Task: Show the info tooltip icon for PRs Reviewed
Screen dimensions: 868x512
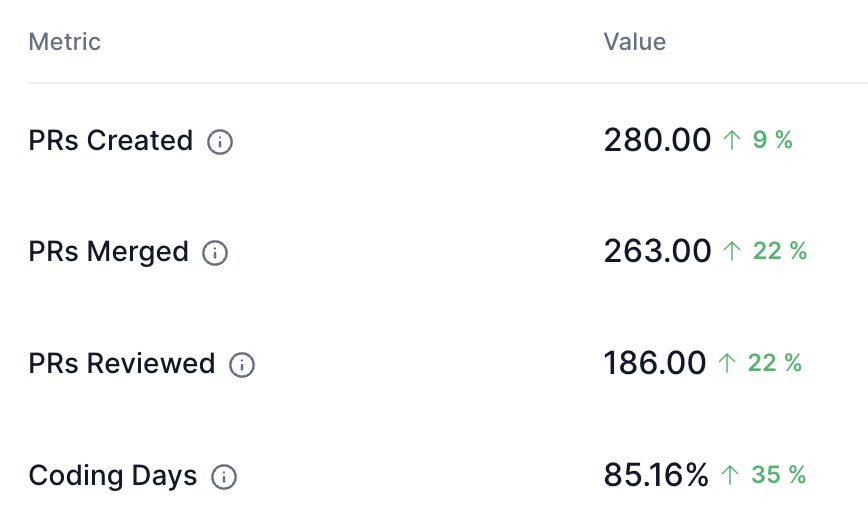Action: click(242, 365)
